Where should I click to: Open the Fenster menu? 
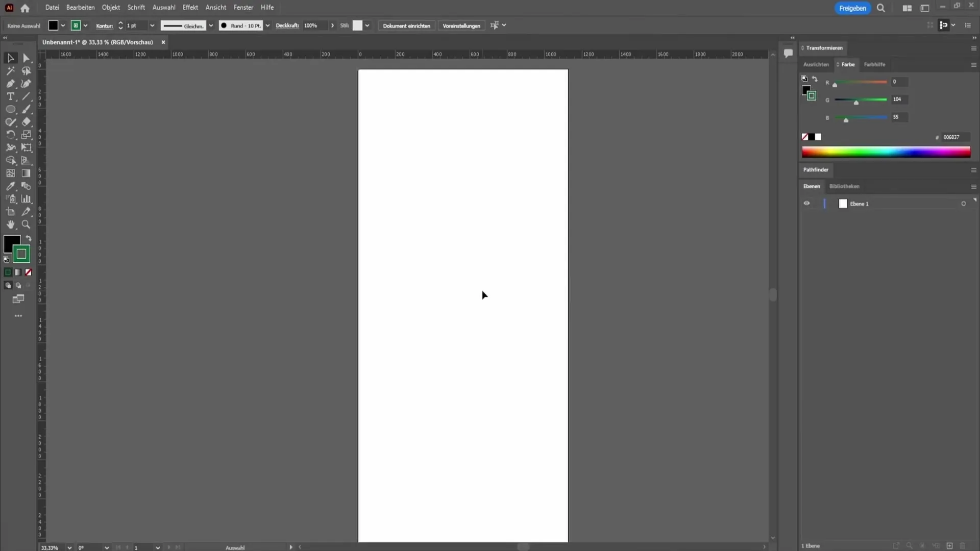point(243,8)
